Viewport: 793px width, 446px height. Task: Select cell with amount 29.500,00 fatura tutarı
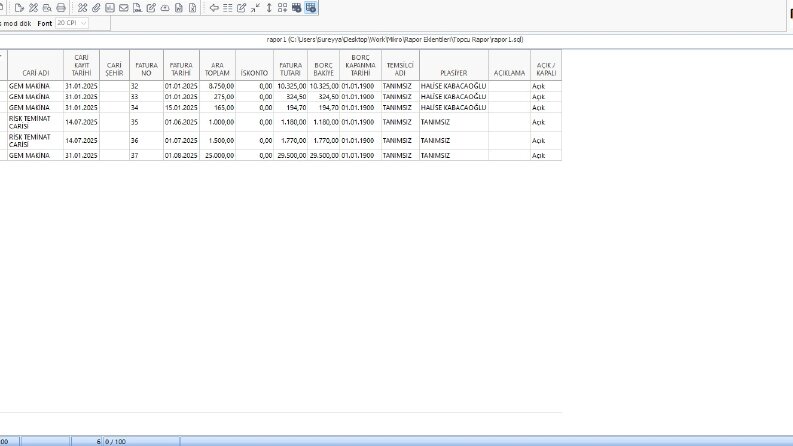coord(290,155)
